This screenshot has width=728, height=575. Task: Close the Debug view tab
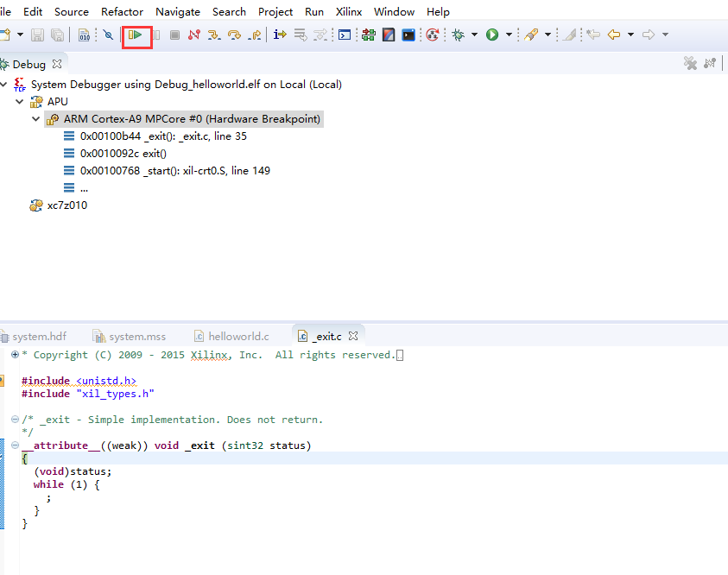[x=57, y=64]
